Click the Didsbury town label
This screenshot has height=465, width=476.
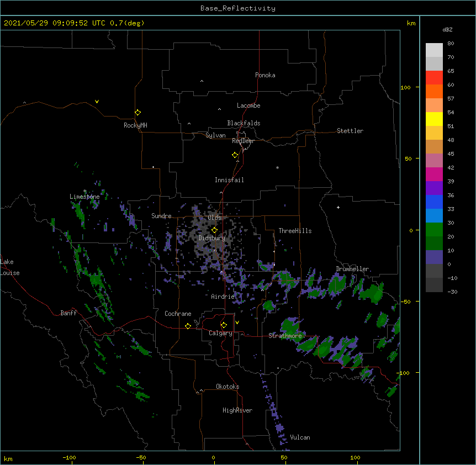212,238
